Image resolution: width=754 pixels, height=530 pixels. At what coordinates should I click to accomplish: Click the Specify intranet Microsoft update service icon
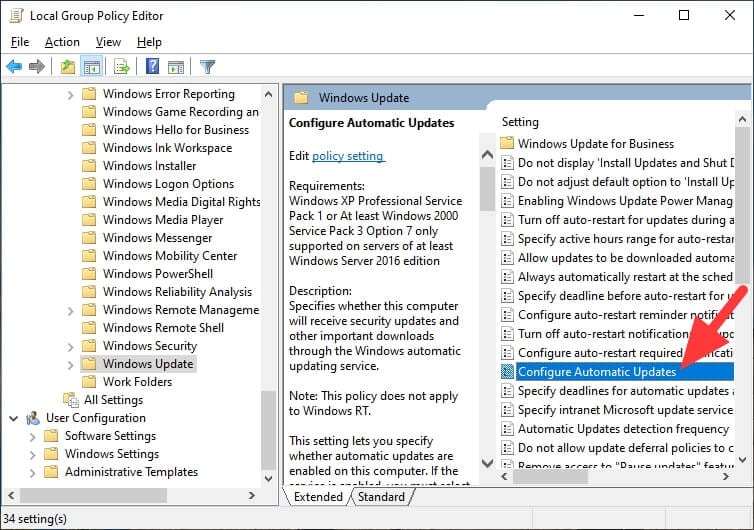(x=507, y=410)
